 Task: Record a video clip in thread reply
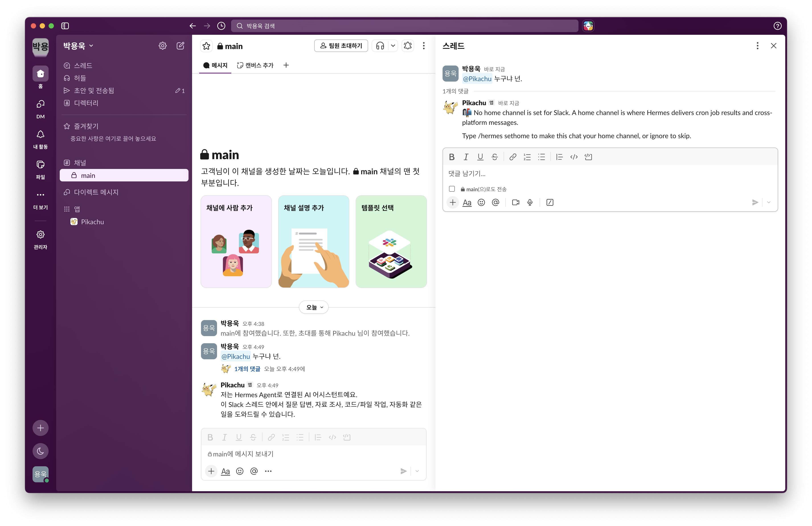tap(516, 202)
